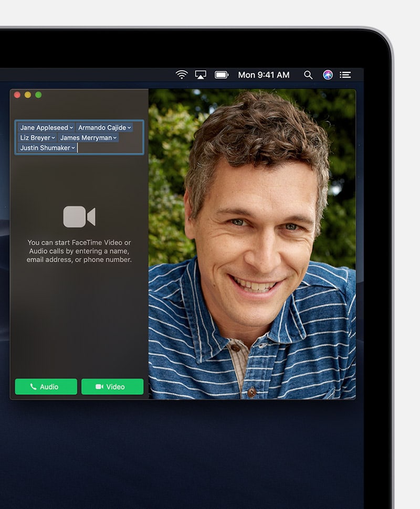Screen dimensions: 420x509
Task: Open the Notification Center list icon
Action: (x=345, y=75)
